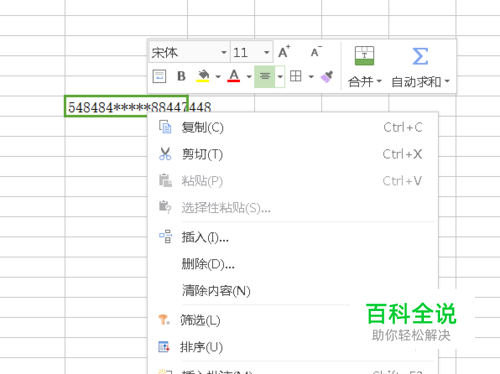Choose 选择性粘贴(S)... menu entry
The image size is (500, 374).
(x=293, y=207)
